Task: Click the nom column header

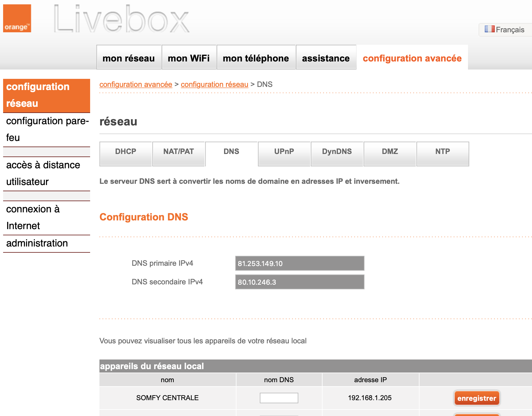Action: [x=167, y=380]
